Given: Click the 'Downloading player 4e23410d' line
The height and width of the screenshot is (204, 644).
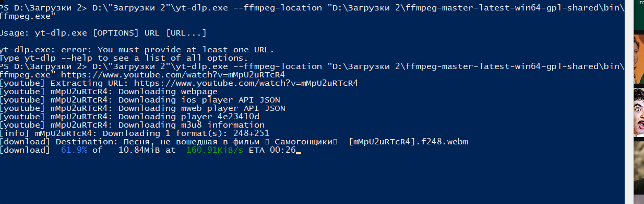Looking at the screenshot, I should coord(189,117).
